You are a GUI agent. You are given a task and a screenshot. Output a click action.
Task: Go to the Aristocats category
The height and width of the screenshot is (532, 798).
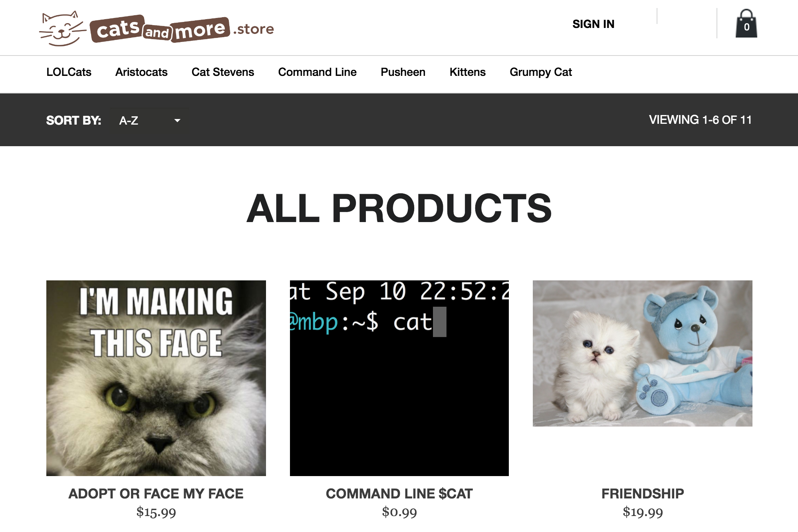coord(141,72)
